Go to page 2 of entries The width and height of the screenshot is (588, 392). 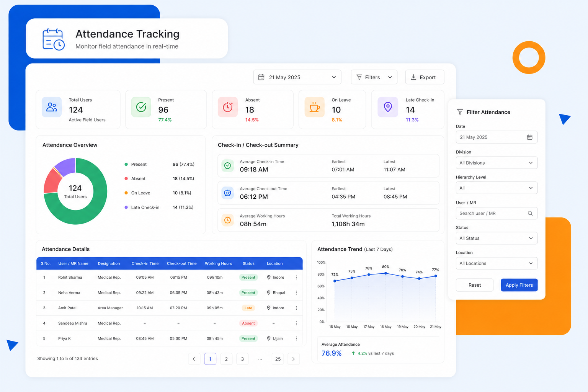coord(226,359)
